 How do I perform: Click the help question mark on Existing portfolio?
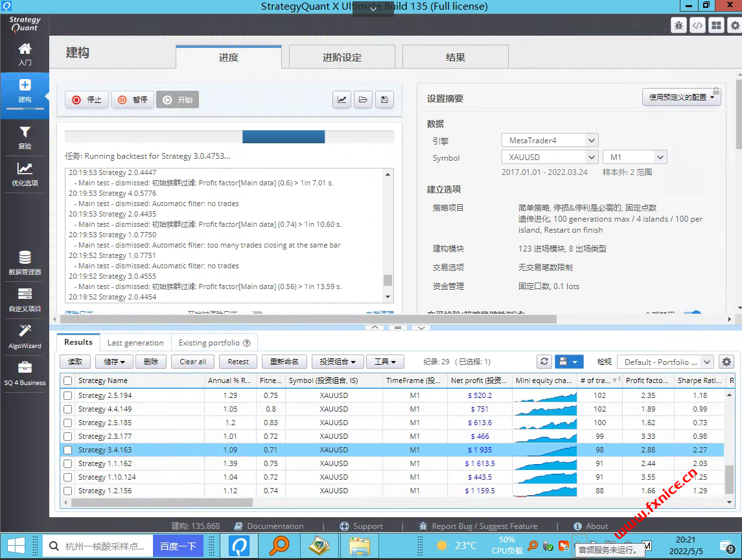(x=246, y=344)
